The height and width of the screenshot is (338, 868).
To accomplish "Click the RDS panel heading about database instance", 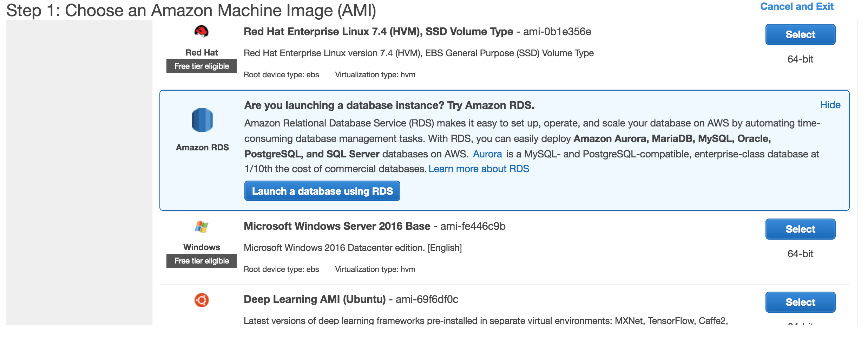I will click(x=389, y=105).
